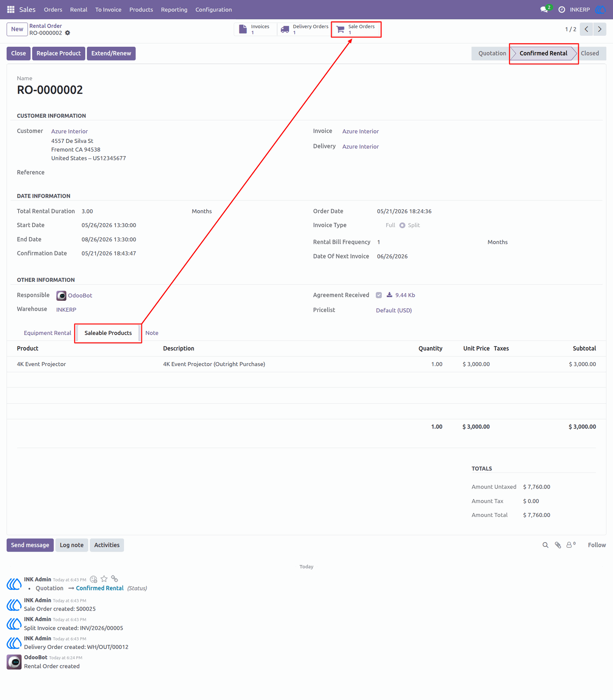Select Quotation status stage
613x700 pixels.
tap(492, 53)
